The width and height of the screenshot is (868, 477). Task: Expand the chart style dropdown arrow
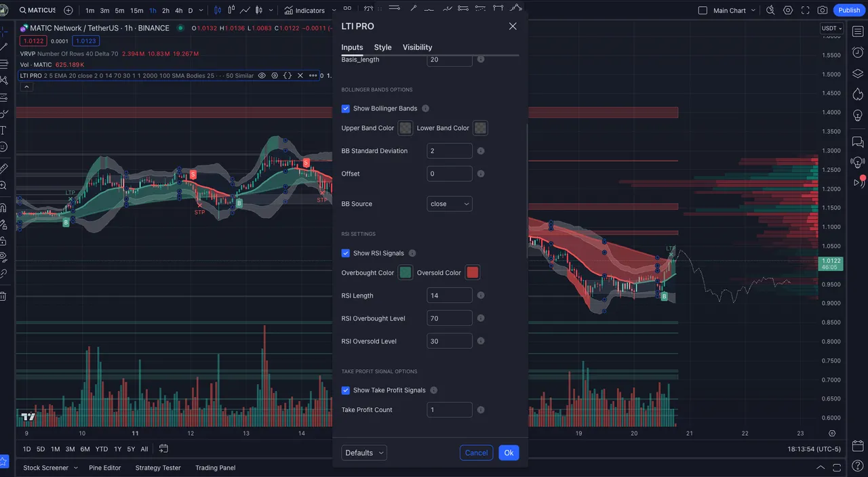tap(272, 10)
